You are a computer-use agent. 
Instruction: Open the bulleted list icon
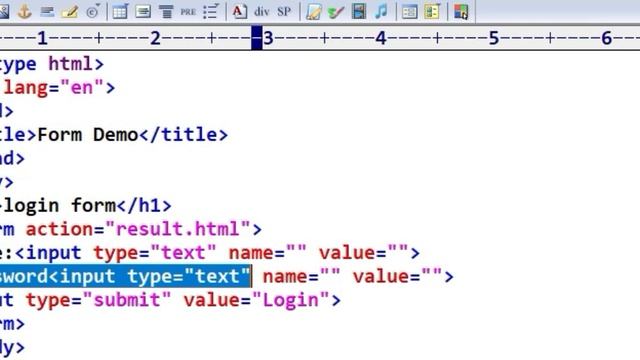(x=211, y=11)
